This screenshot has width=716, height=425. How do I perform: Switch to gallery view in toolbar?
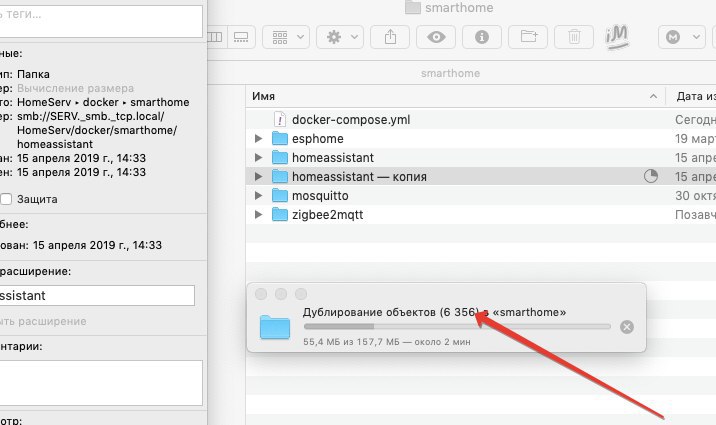click(241, 37)
